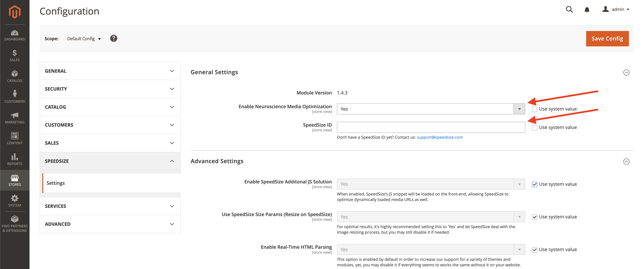Image resolution: width=644 pixels, height=269 pixels.
Task: Click the disabled Real-Time HTML Parsing select
Action: pos(431,250)
